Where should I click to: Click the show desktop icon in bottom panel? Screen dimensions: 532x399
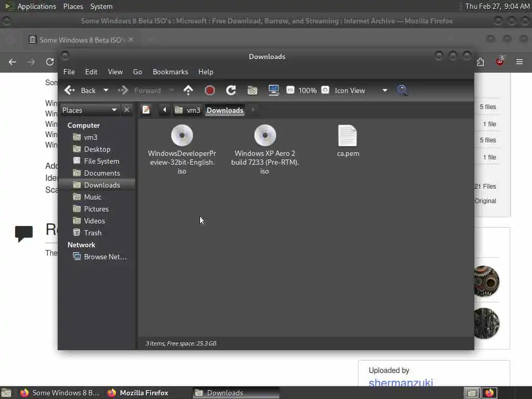click(x=6, y=393)
